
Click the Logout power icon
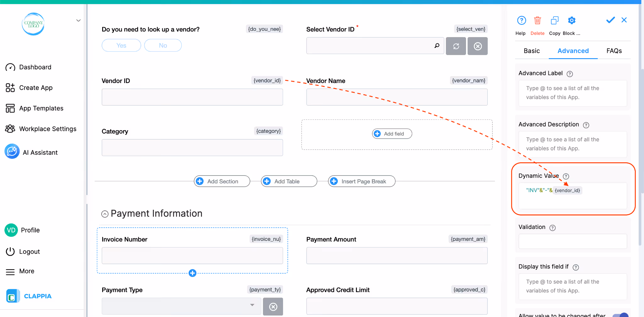pyautogui.click(x=10, y=252)
